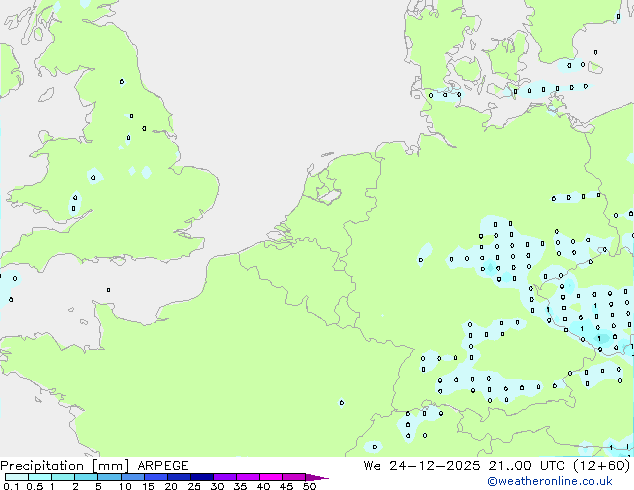
Task: Click the ARPEGE model name label
Action: point(161,466)
